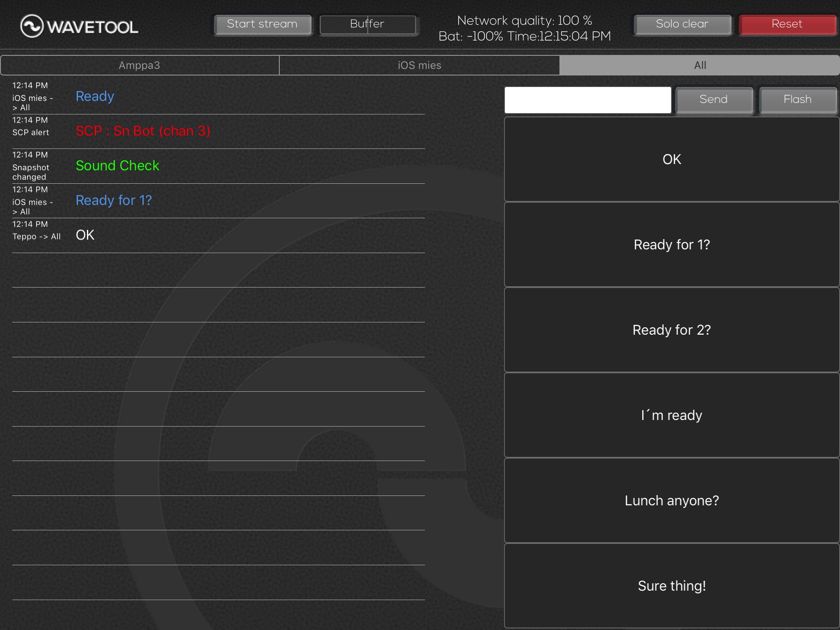The width and height of the screenshot is (840, 630).
Task: Select the All recipients tab
Action: [x=700, y=65]
